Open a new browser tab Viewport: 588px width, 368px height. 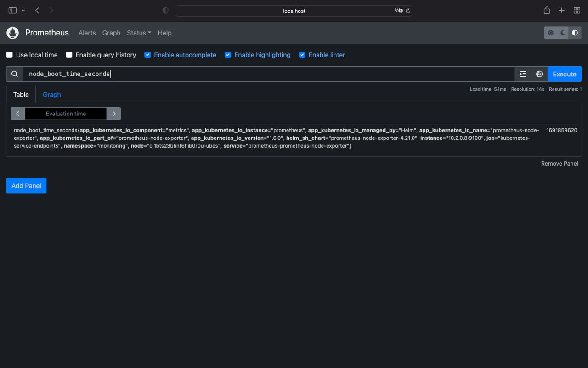click(x=562, y=10)
